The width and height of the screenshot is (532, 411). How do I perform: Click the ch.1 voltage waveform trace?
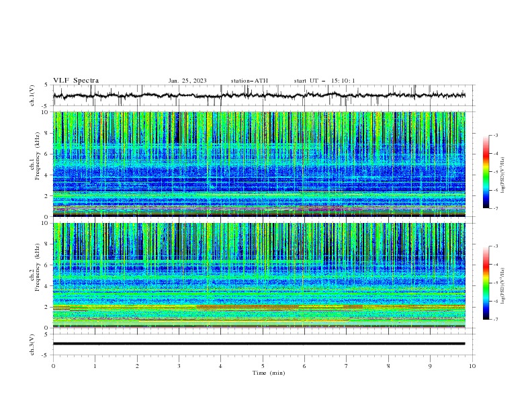pyautogui.click(x=259, y=95)
